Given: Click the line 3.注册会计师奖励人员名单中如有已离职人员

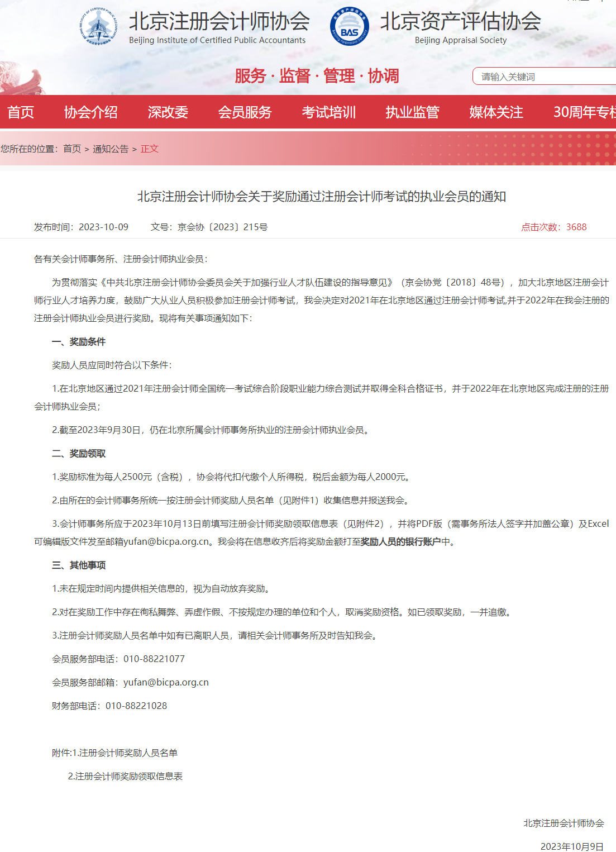Looking at the screenshot, I should (216, 636).
